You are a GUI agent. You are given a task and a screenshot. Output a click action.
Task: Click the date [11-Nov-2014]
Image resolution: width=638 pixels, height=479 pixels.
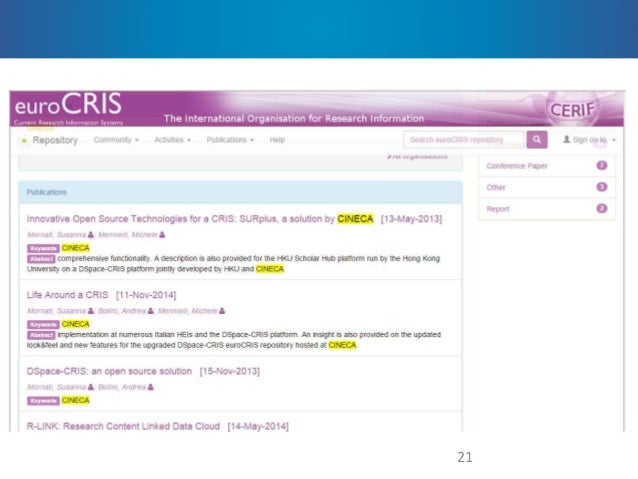tap(146, 295)
